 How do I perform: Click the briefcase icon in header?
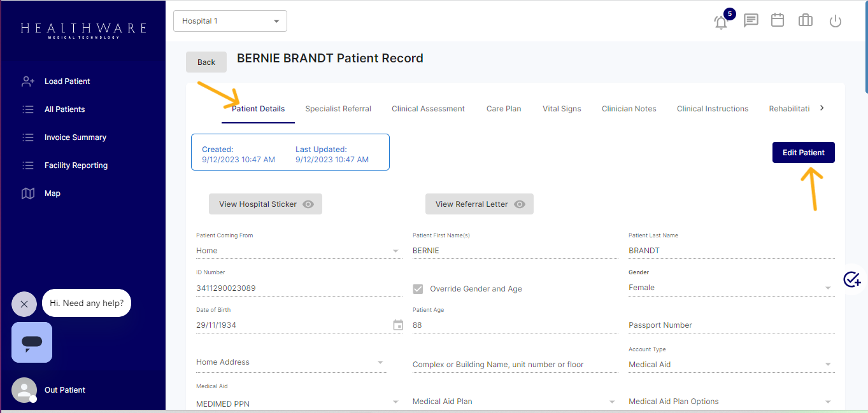click(806, 20)
